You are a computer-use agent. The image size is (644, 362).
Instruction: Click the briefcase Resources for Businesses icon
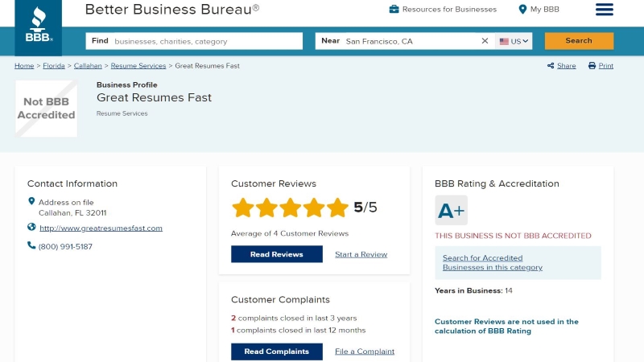click(394, 9)
